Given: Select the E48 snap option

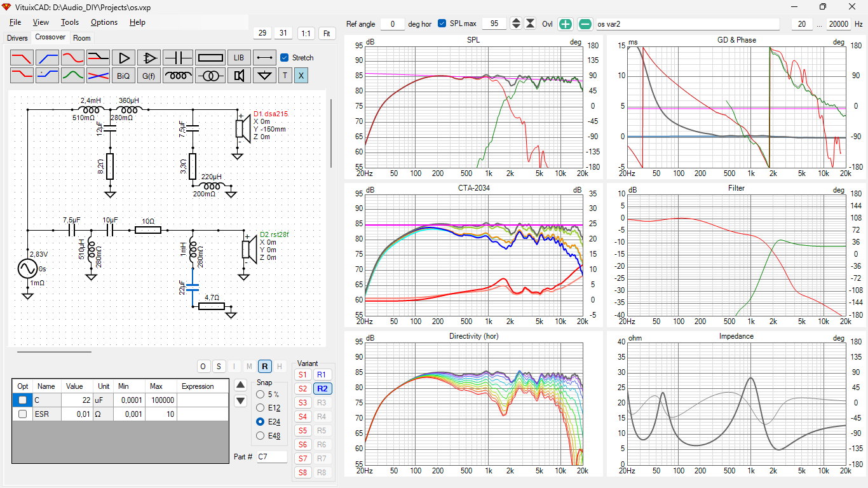Looking at the screenshot, I should coord(260,435).
